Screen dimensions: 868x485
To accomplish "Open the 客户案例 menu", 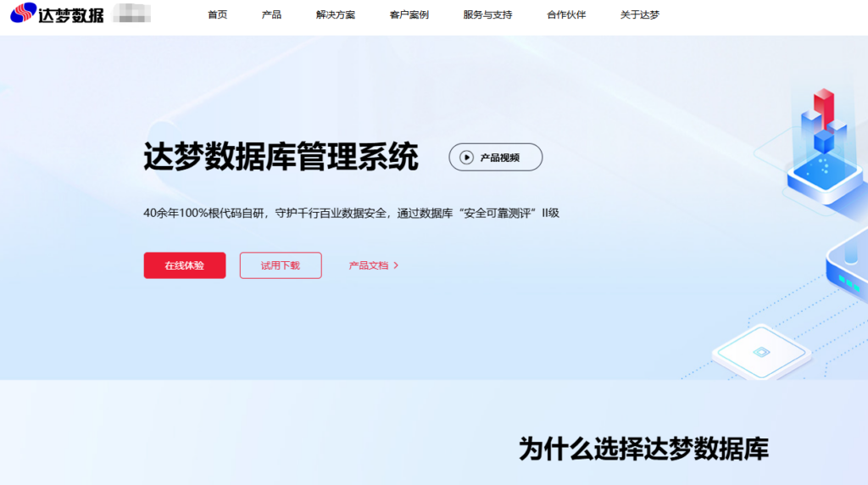I will click(409, 15).
